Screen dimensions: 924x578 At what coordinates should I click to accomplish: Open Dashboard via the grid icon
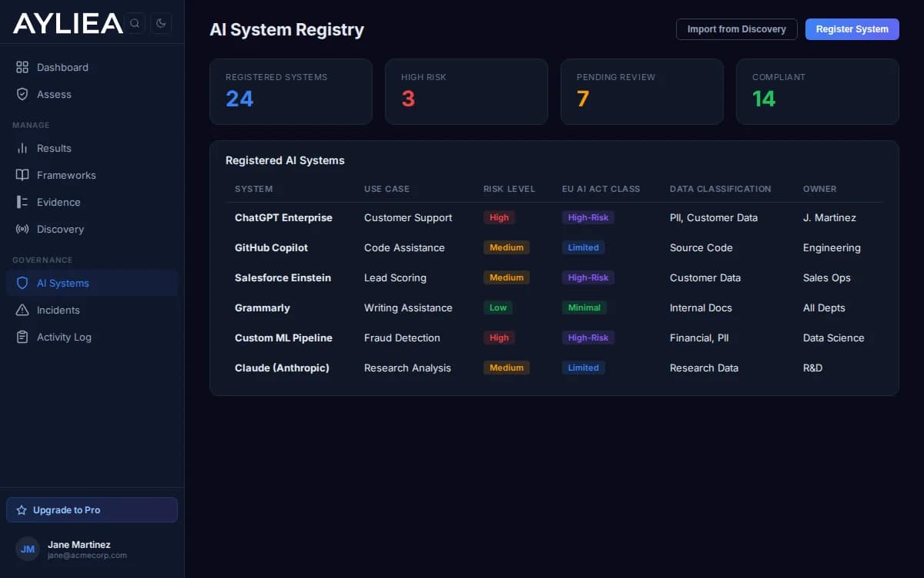point(22,67)
